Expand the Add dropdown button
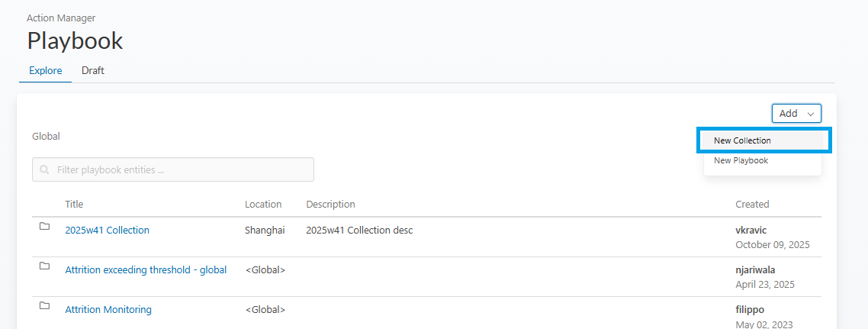 [796, 114]
